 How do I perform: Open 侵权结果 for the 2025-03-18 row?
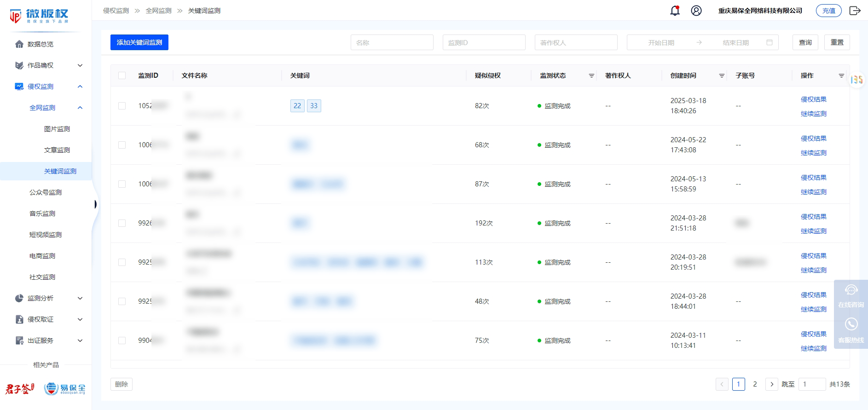click(813, 99)
